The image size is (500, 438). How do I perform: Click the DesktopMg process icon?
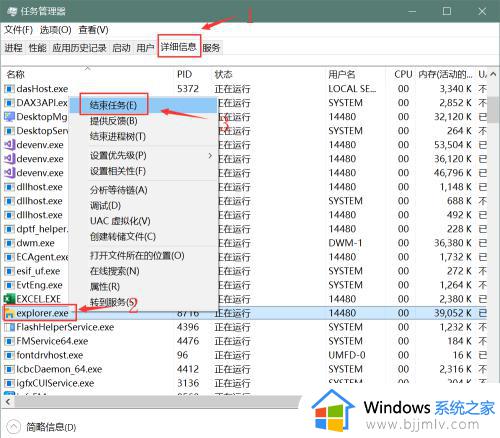pos(9,117)
